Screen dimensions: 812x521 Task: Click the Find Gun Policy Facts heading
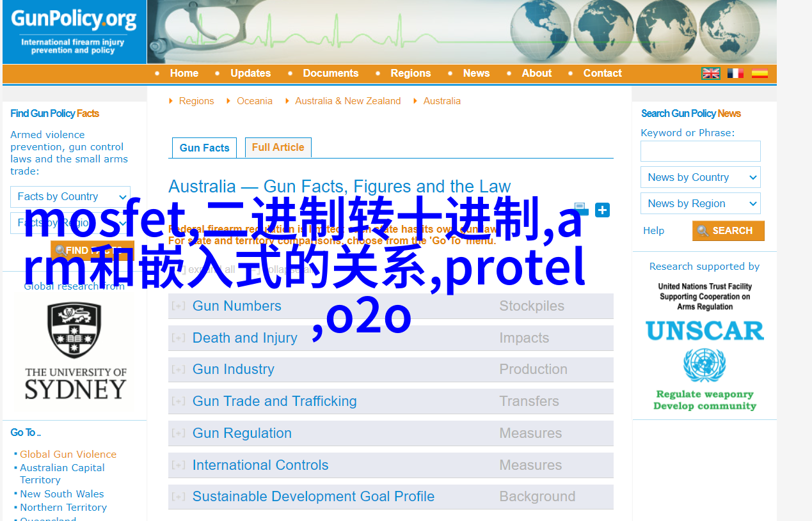(55, 114)
